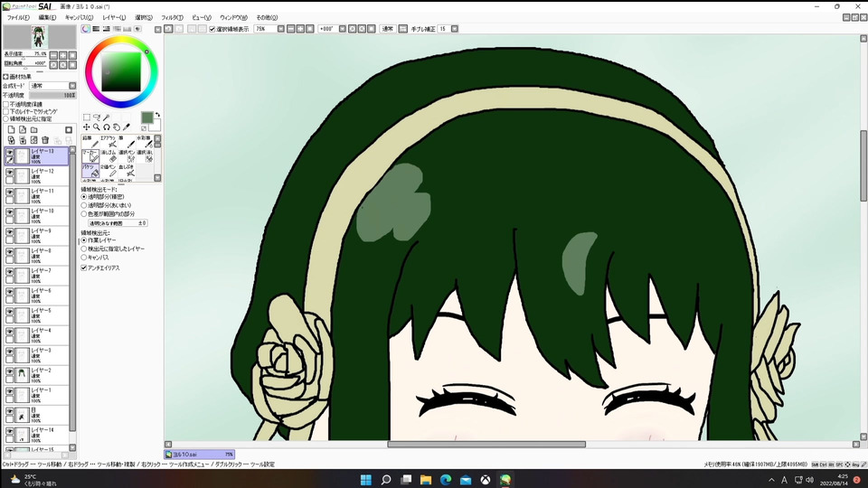Select キャンバス detection source radio
Screen dimensions: 868x488
click(84, 258)
